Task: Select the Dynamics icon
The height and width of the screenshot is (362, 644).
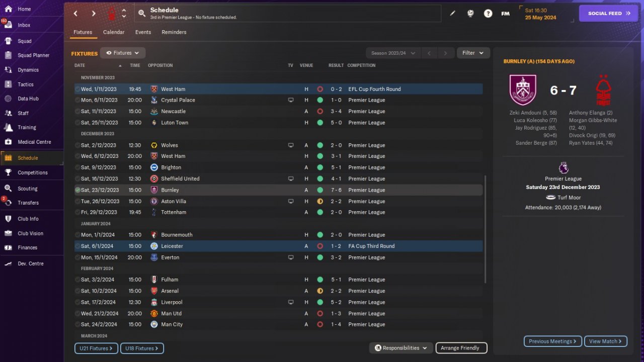Action: click(8, 70)
